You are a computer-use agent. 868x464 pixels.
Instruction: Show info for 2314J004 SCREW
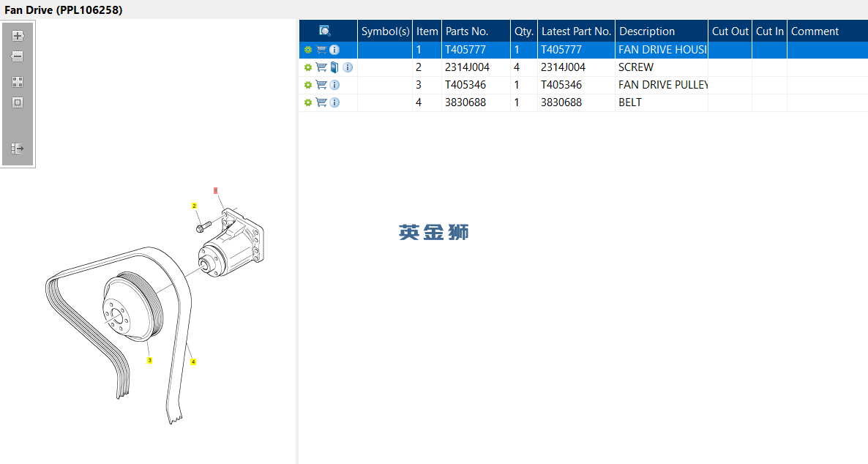point(348,67)
